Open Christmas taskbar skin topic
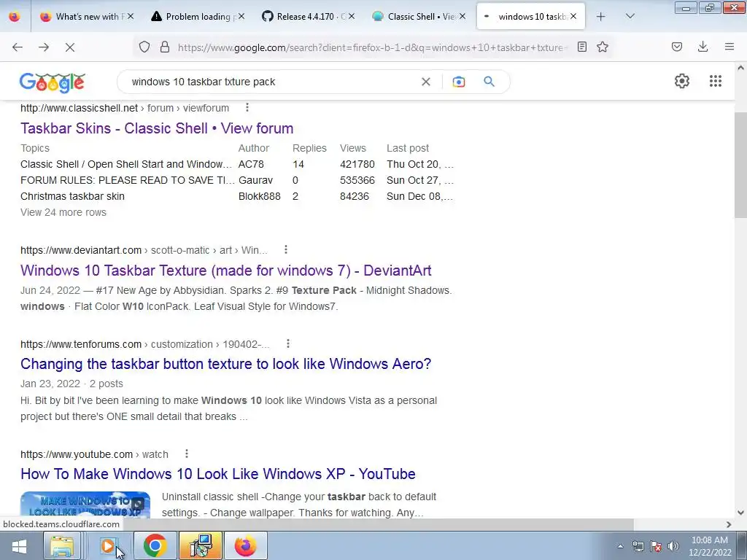This screenshot has height=560, width=747. pyautogui.click(x=72, y=196)
